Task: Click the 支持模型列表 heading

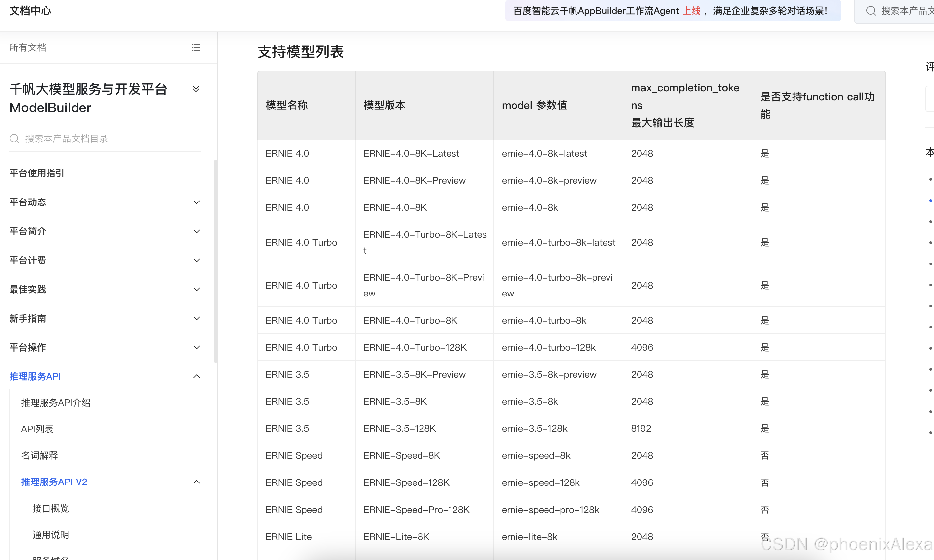Action: click(301, 52)
